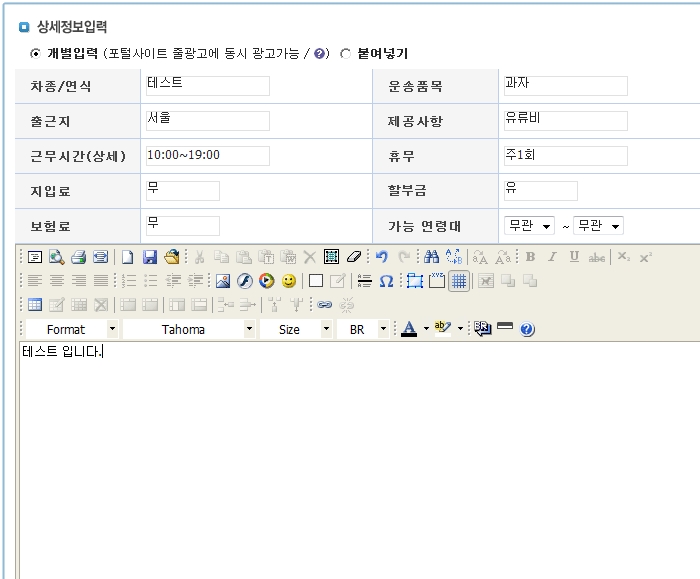Toggle bold formatting
This screenshot has width=700, height=579.
[x=530, y=257]
